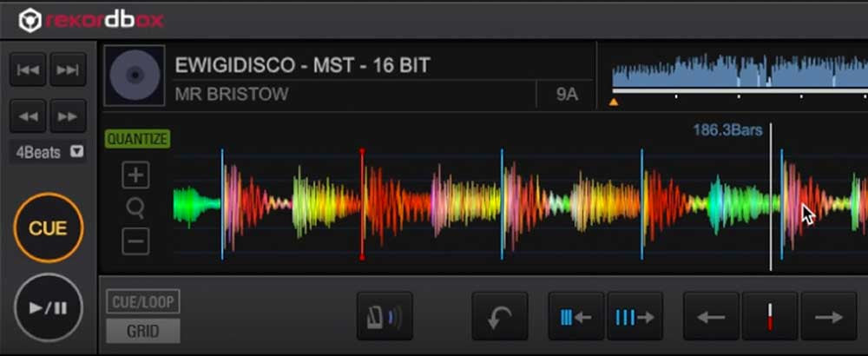Shift beat grid left arrow
868x356 pixels.
(712, 316)
